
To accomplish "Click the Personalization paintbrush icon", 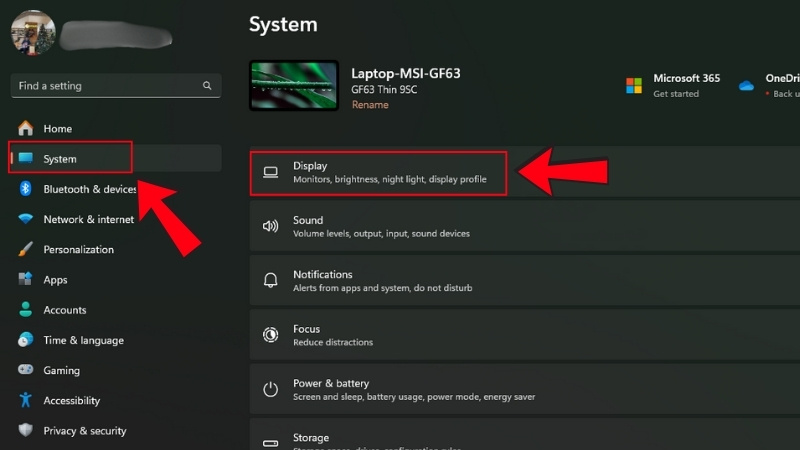I will click(x=25, y=250).
